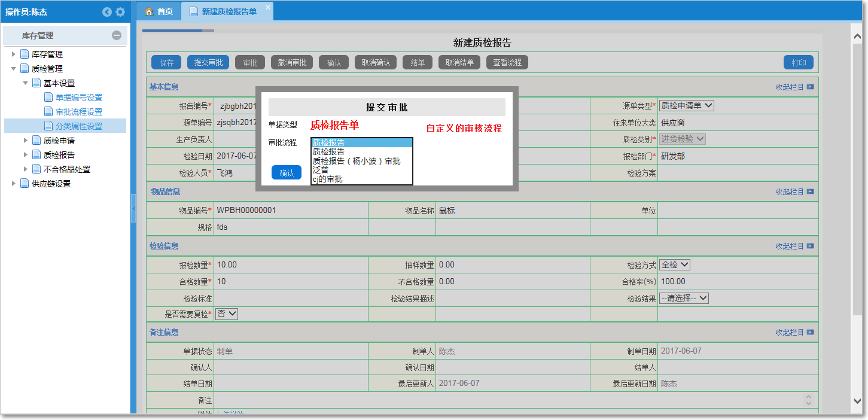Image resolution: width=868 pixels, height=420 pixels.
Task: Select 泛普 in the 审批流程 list
Action: 321,170
